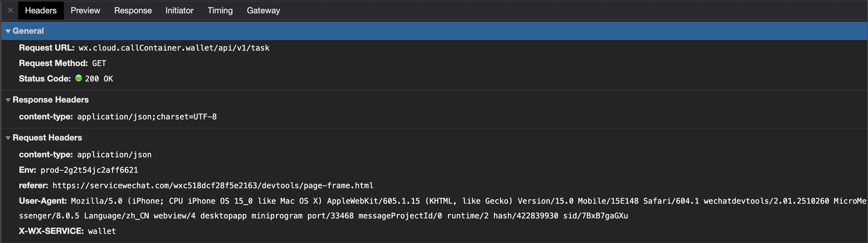Click the 200 OK status text
Image resolution: width=868 pixels, height=243 pixels.
click(x=99, y=79)
